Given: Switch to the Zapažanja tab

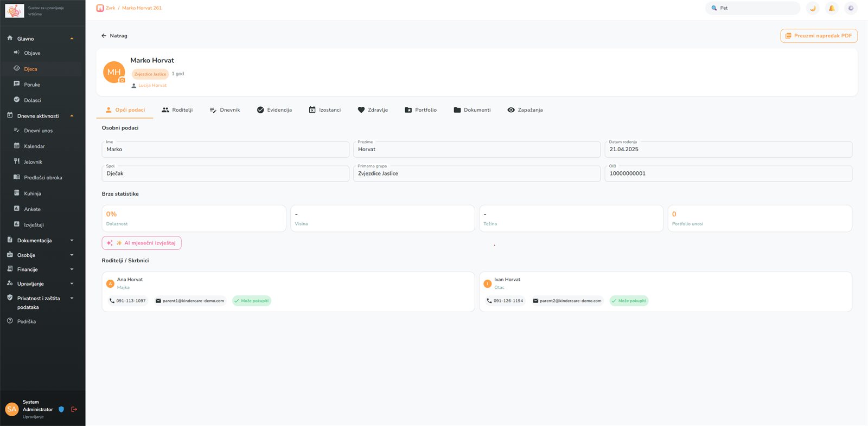Looking at the screenshot, I should click(525, 110).
